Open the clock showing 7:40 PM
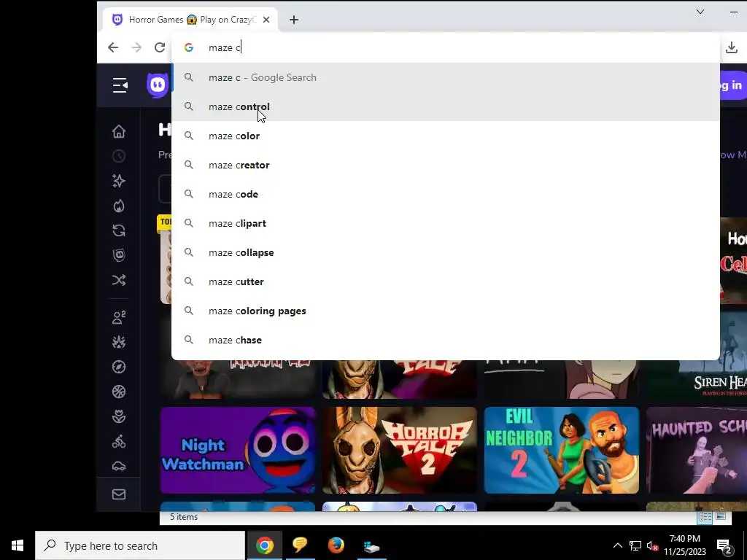The image size is (747, 560). 684,545
